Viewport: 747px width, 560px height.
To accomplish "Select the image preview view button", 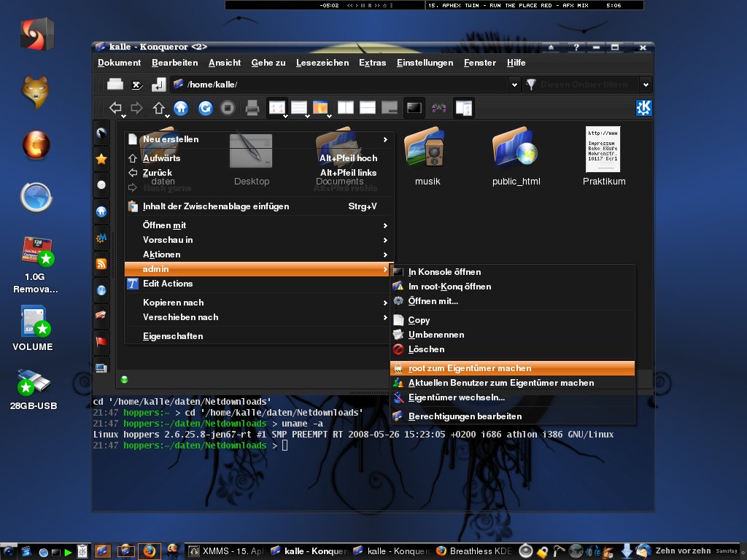I will pyautogui.click(x=321, y=108).
